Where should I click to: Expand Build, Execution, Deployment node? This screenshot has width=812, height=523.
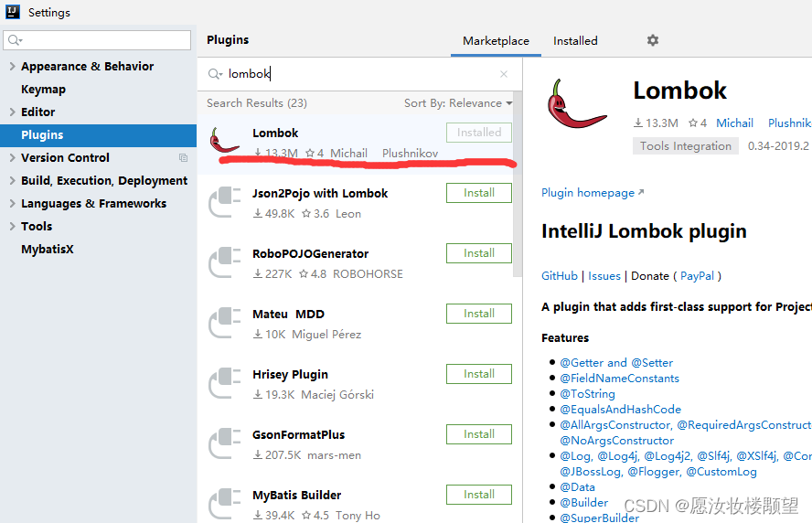point(12,180)
